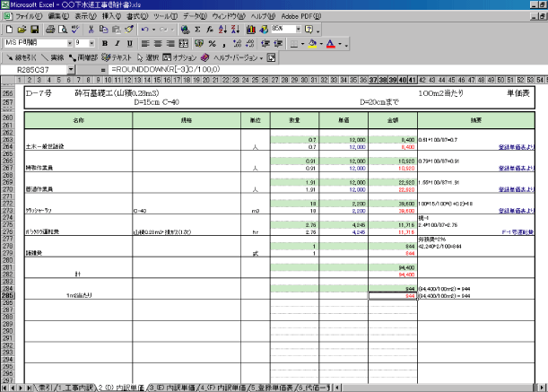
Task: Open zoom percentage dropdown
Action: click(298, 29)
